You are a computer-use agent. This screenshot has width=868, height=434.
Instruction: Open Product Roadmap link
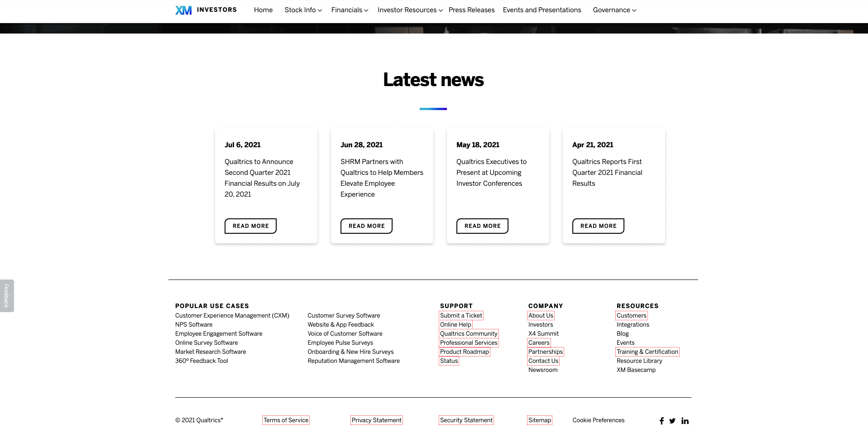pyautogui.click(x=465, y=352)
